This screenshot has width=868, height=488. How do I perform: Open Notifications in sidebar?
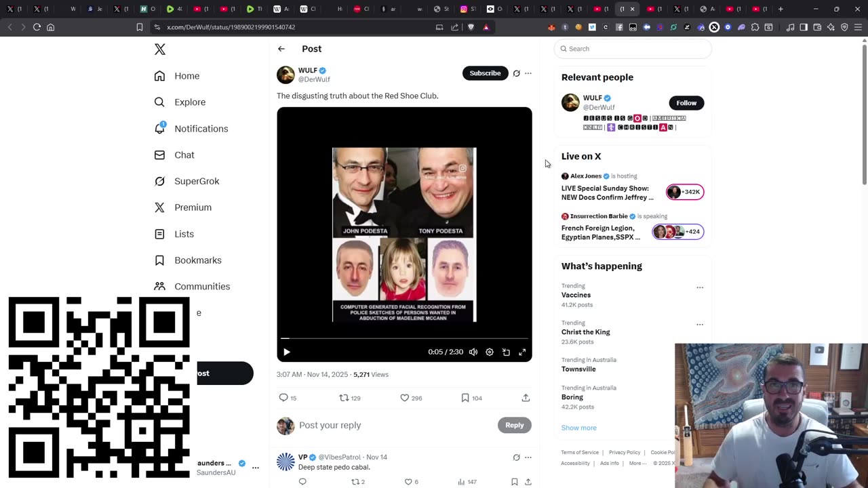pos(191,129)
